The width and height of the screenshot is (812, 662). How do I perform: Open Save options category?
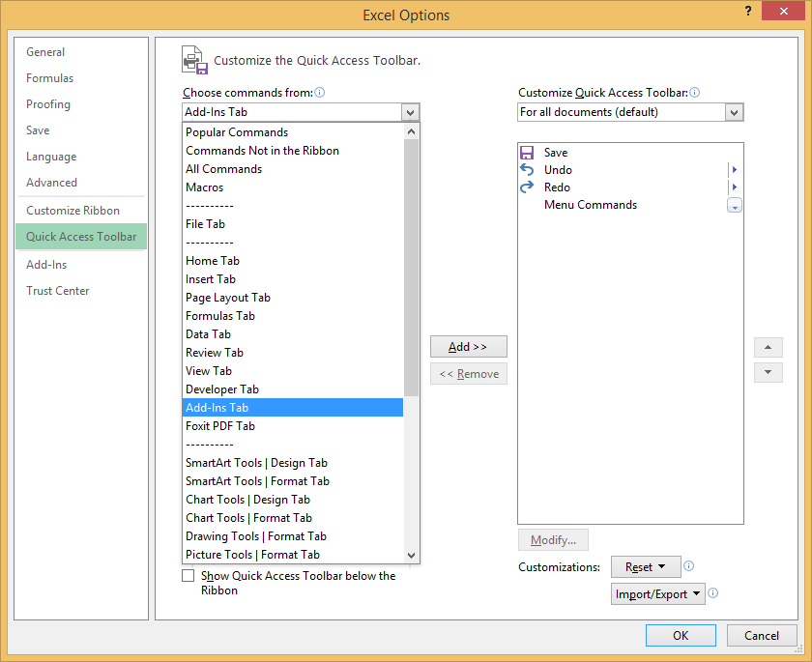[81, 130]
